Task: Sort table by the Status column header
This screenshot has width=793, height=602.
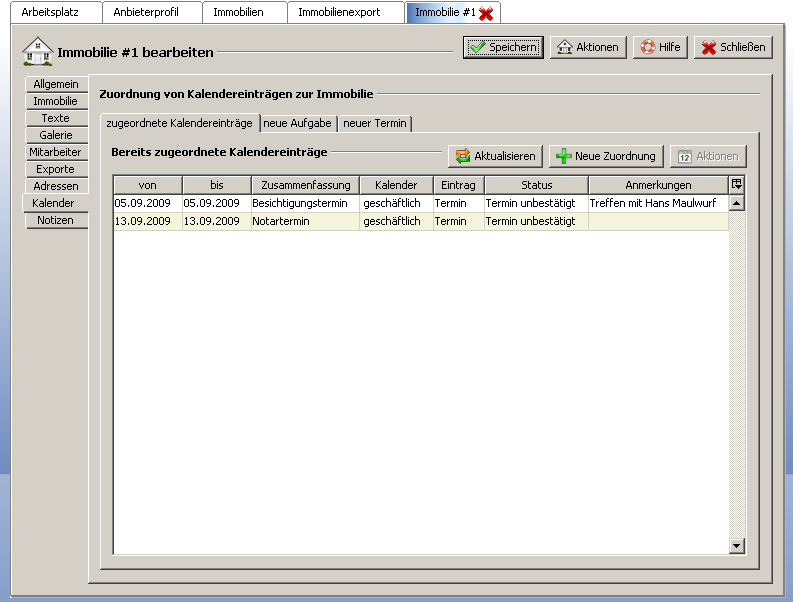Action: point(536,185)
